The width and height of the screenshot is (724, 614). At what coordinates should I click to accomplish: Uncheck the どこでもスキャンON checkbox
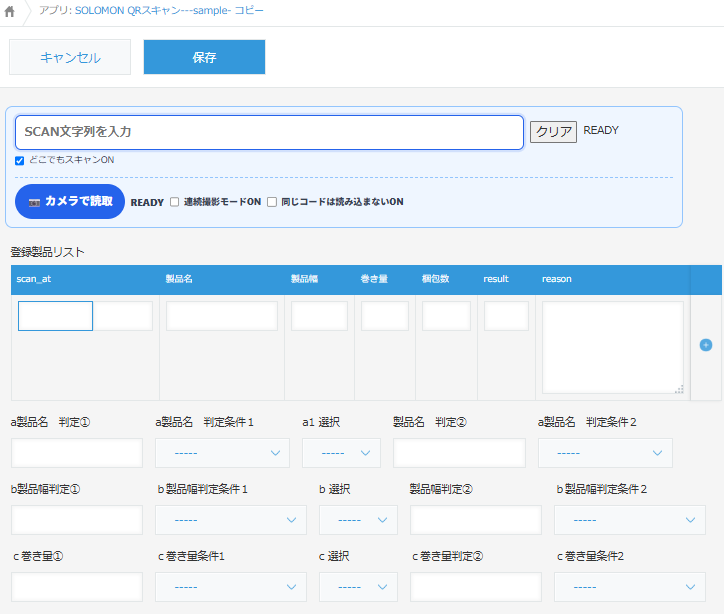(19, 161)
